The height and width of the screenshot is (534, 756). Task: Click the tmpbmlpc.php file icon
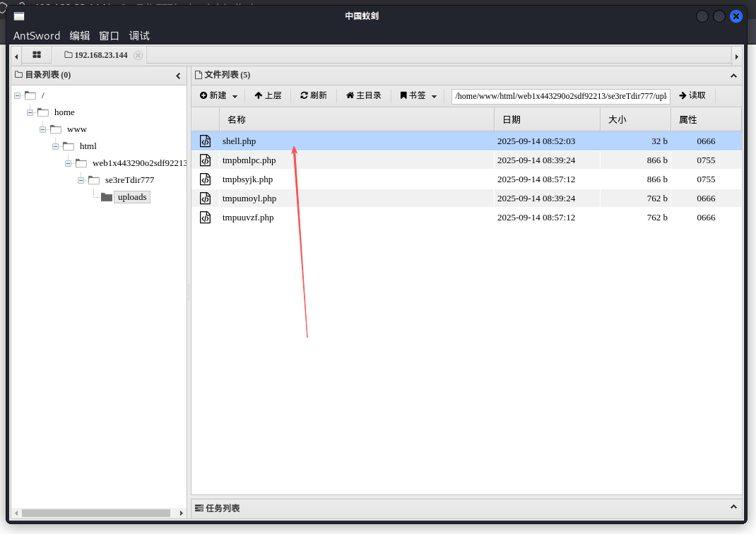pos(205,160)
